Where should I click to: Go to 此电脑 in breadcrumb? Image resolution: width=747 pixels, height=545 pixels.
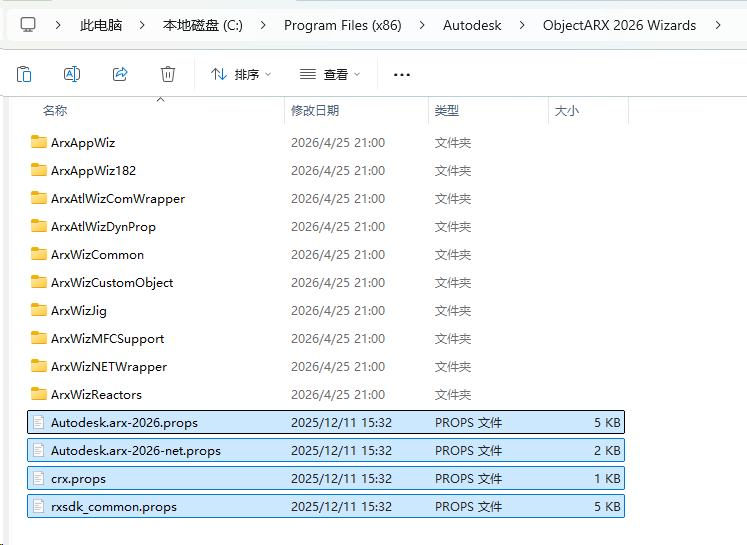tap(101, 25)
